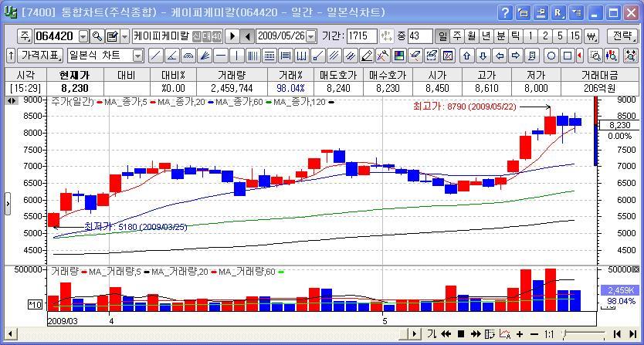Expand the 가격지표 price indicator menu

coord(40,56)
